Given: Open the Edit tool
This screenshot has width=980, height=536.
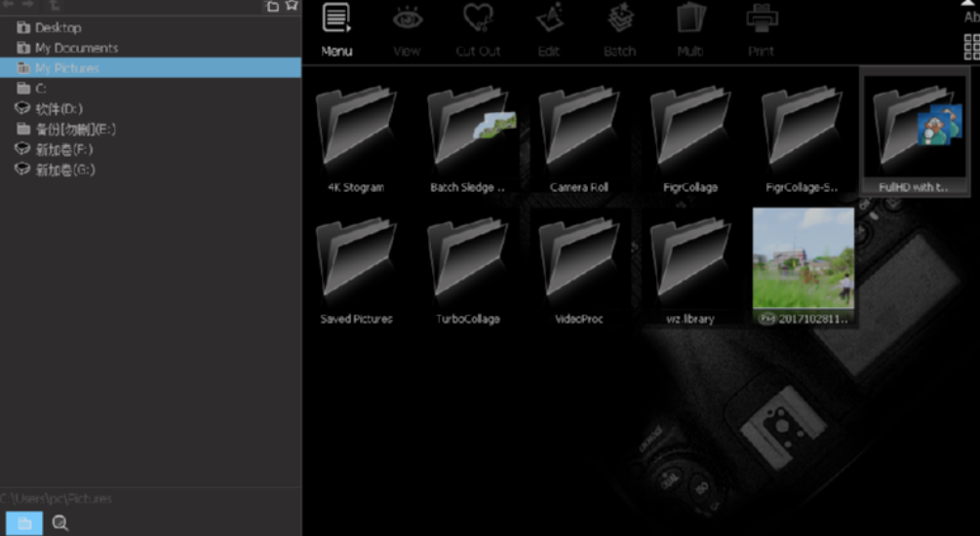Looking at the screenshot, I should (549, 29).
